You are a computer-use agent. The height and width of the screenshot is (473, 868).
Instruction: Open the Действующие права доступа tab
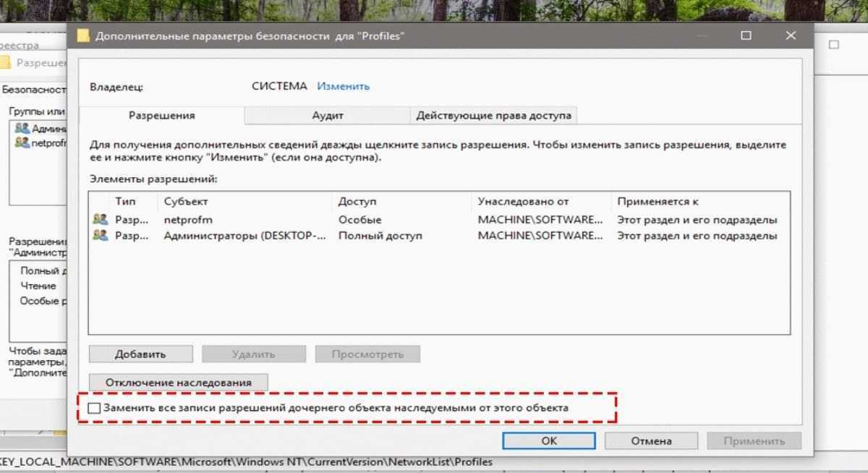[x=493, y=115]
